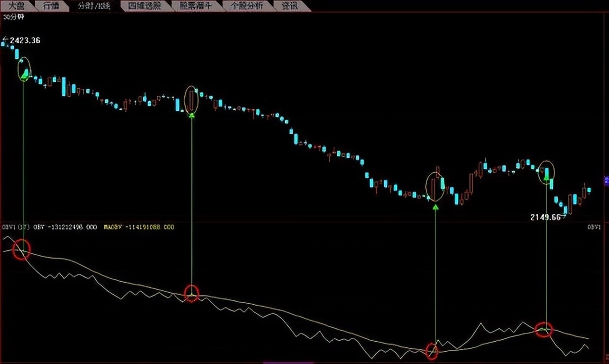Click the OBV1 label at right edge
The image size is (609, 364).
(594, 227)
